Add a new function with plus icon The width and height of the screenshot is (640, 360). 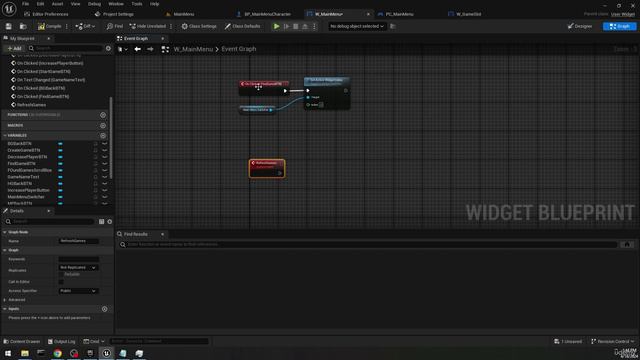pos(103,115)
